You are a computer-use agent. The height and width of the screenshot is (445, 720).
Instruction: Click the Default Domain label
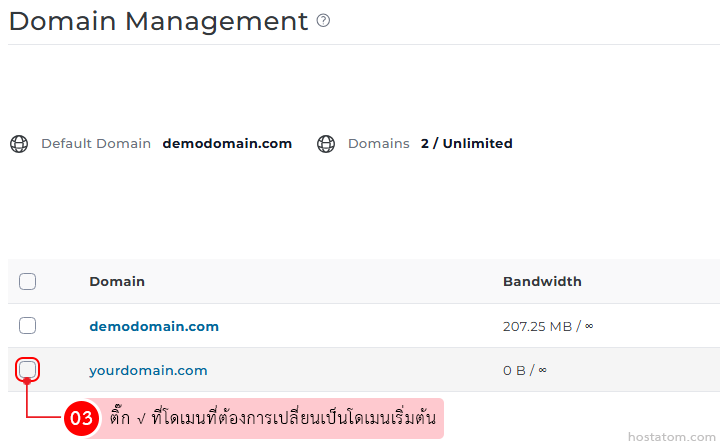pyautogui.click(x=96, y=144)
